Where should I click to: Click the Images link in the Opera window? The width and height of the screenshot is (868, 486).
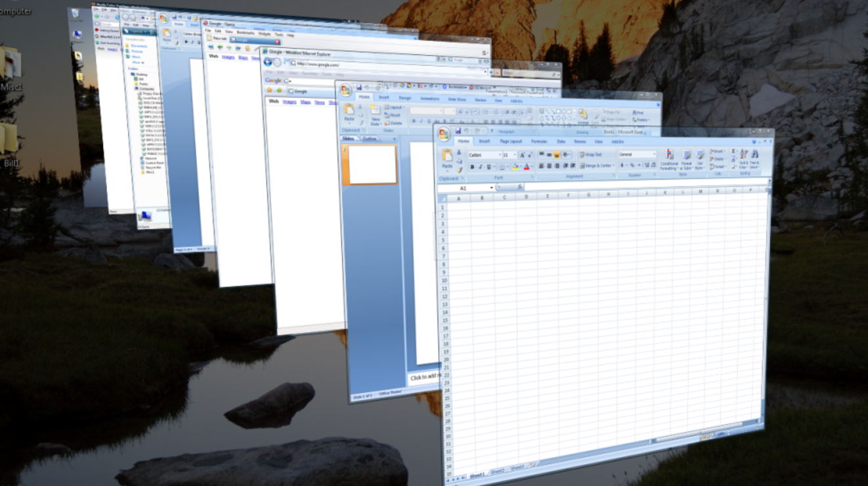click(x=228, y=57)
